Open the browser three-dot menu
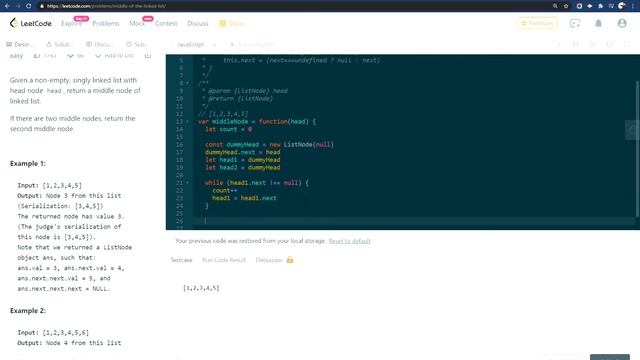The image size is (640, 360). click(633, 6)
